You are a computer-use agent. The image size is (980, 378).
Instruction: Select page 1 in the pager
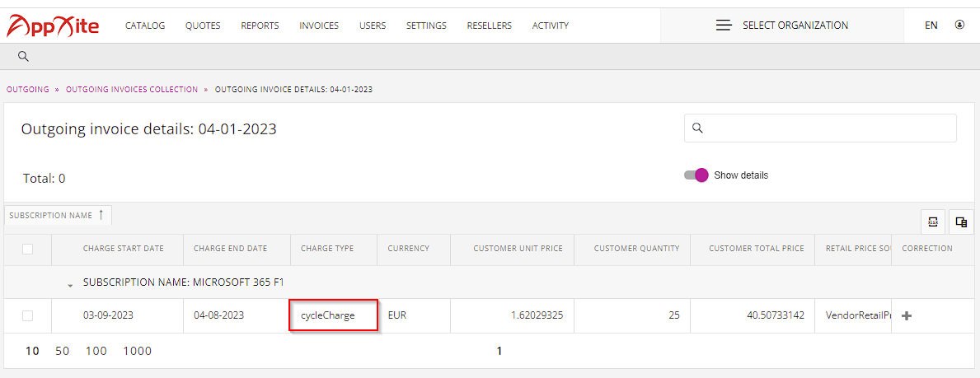[499, 351]
